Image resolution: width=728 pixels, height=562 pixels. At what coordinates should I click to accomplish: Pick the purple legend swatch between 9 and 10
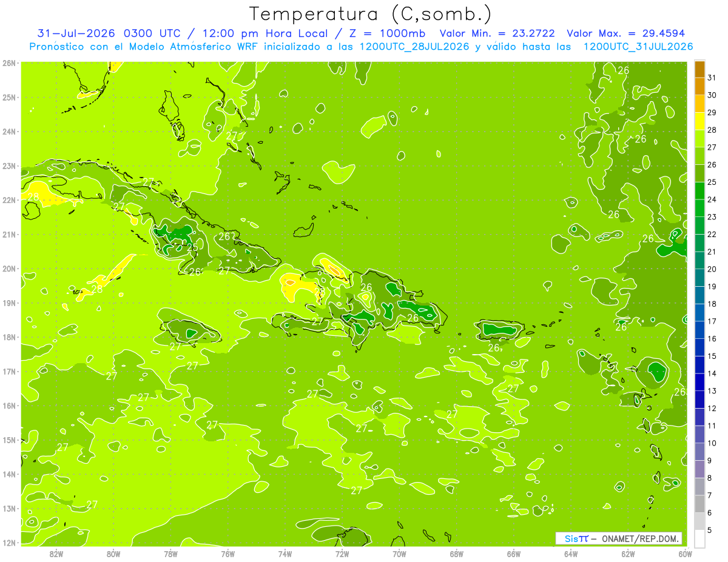coord(699,452)
